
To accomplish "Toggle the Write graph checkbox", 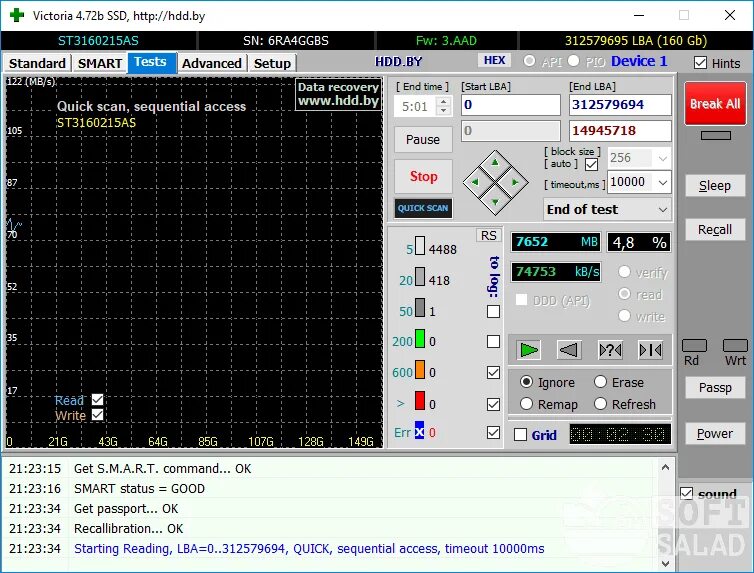I will tap(98, 414).
